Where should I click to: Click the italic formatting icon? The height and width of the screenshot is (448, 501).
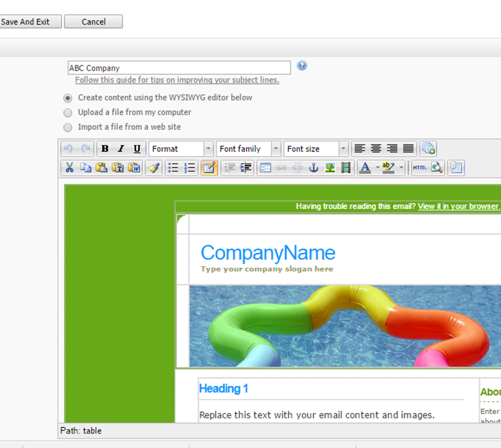pyautogui.click(x=121, y=148)
